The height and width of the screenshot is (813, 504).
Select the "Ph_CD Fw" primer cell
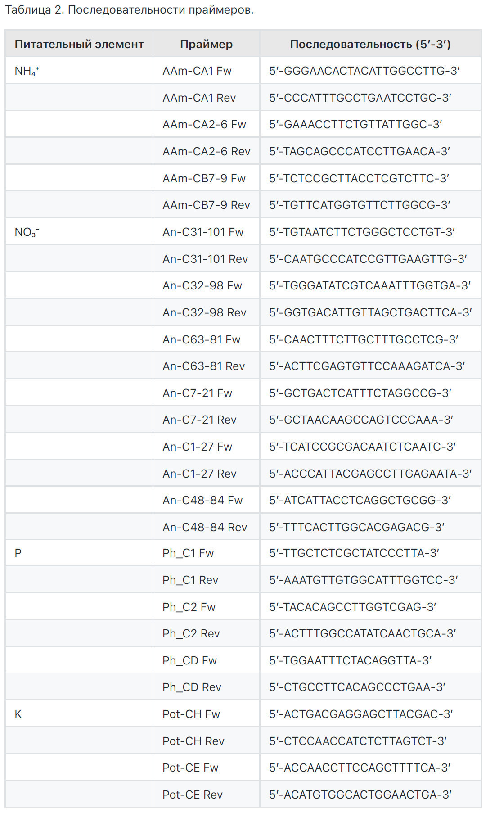(x=189, y=661)
